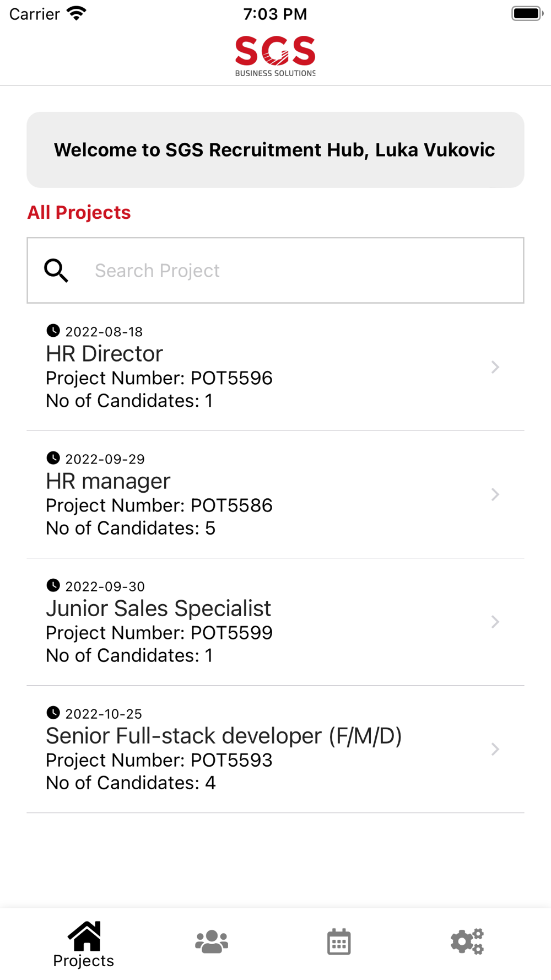
Task: Tap the search magnifier icon
Action: coord(56,271)
